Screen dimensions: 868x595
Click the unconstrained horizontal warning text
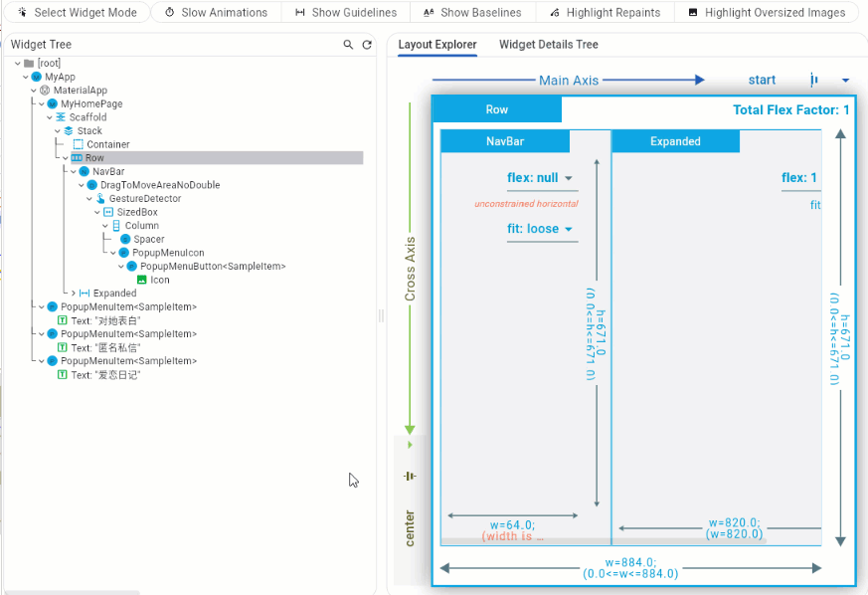coord(526,204)
